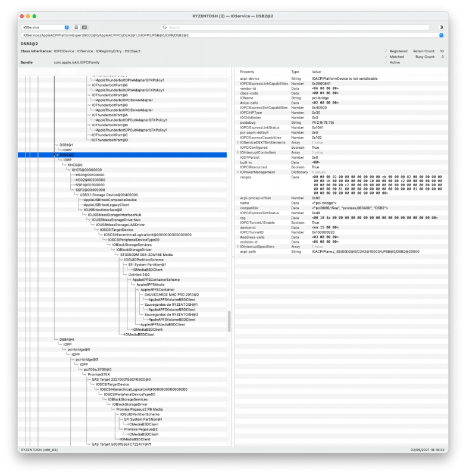Toggle the inspector sidebar icon
Viewport: 466px width, 476px height.
[441, 27]
